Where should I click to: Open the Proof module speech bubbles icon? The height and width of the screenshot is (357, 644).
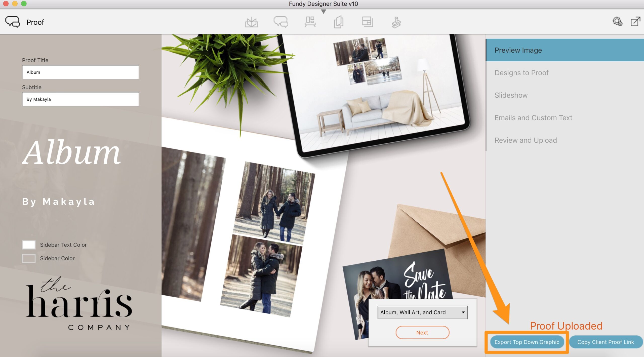[281, 22]
